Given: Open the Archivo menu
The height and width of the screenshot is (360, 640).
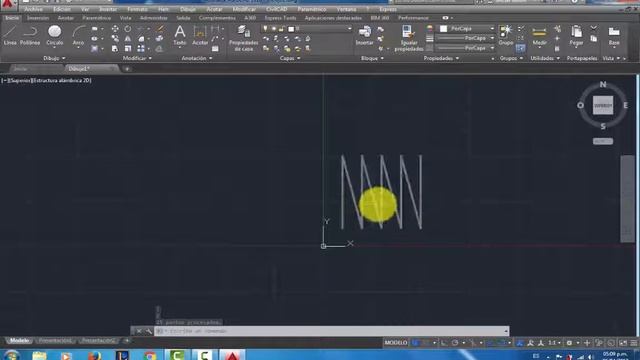Looking at the screenshot, I should pyautogui.click(x=33, y=9).
